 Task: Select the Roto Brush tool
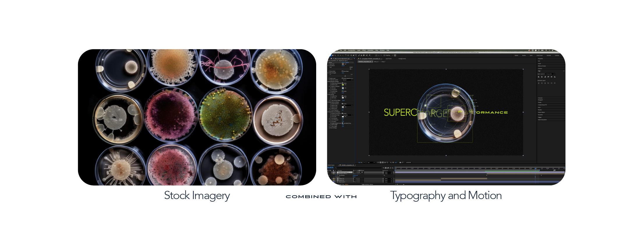coord(367,55)
